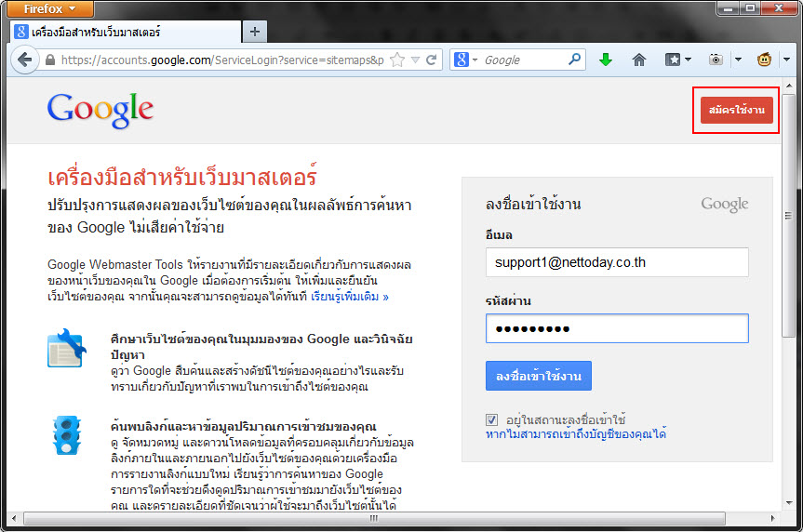
Task: Click the traffic light icon
Action: (67, 435)
